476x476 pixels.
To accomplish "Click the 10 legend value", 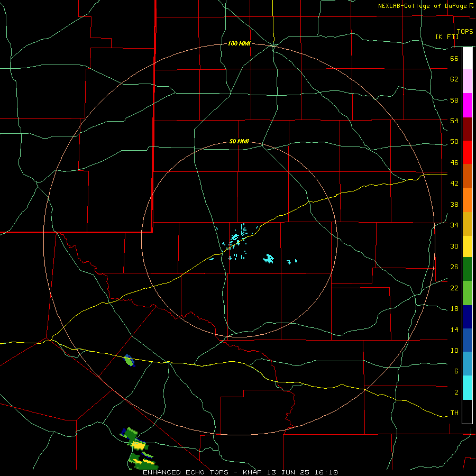I will (454, 351).
